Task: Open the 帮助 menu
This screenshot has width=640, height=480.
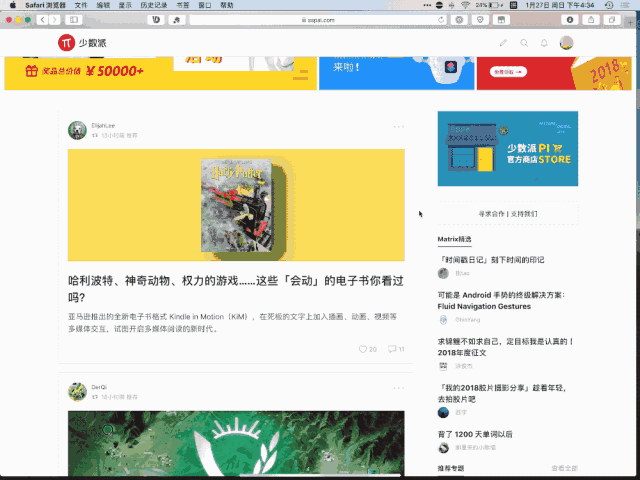Action: (227, 5)
